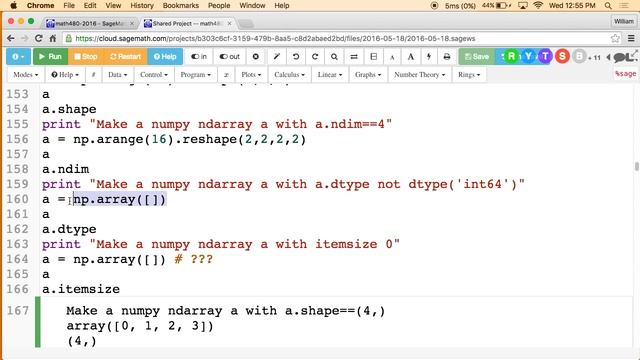Expand the Modes dropdown
The height and width of the screenshot is (360, 640).
coord(26,75)
